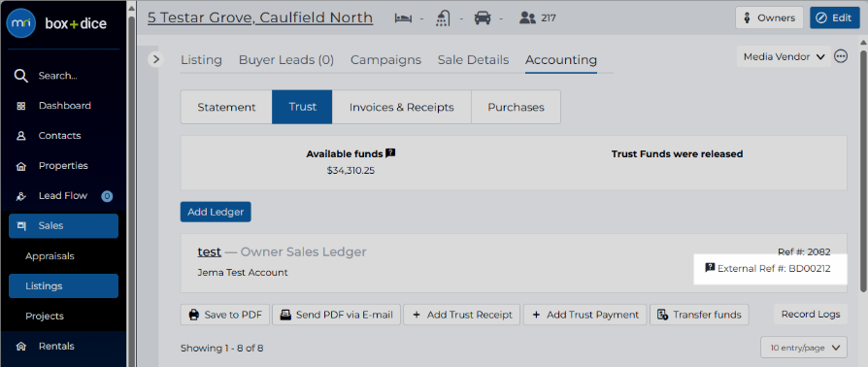
Task: Click the Edit button
Action: [835, 17]
